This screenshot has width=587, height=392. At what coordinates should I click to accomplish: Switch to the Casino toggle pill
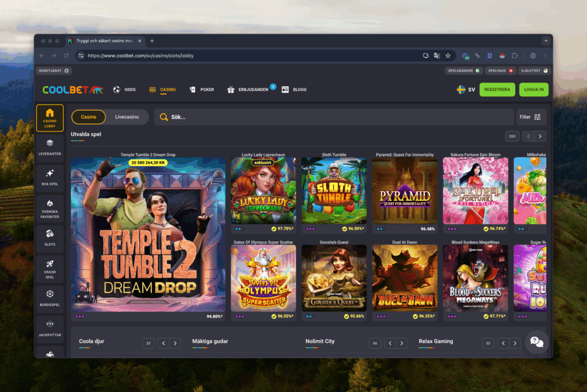pos(89,117)
